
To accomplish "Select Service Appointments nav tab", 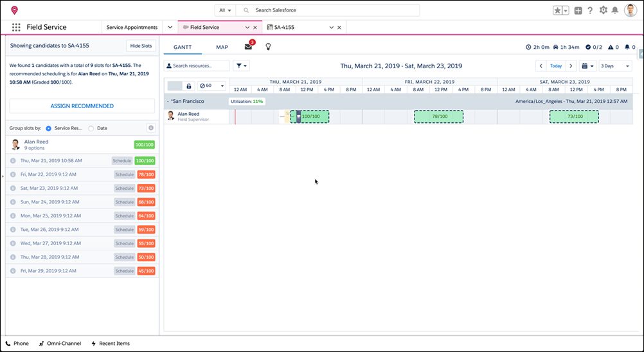I will point(132,27).
